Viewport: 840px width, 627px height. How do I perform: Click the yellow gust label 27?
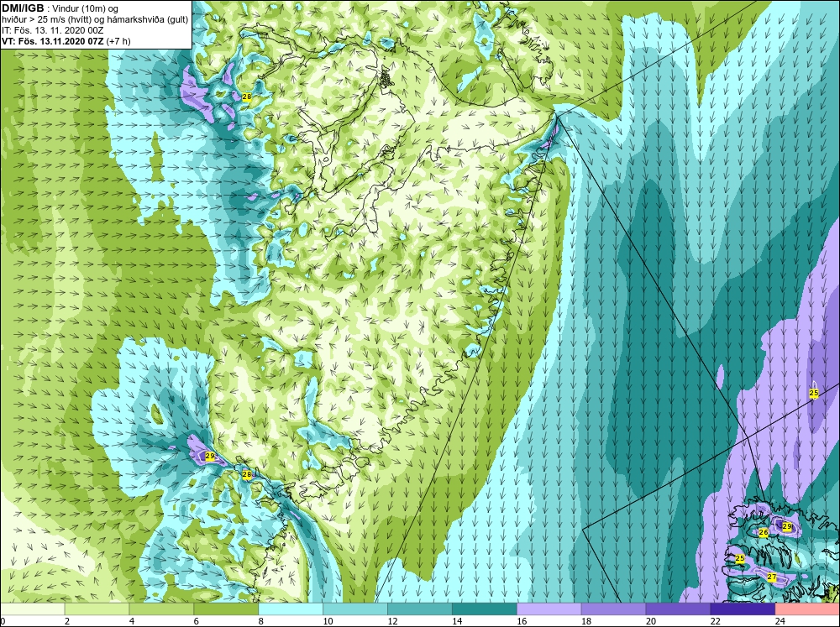pos(772,577)
